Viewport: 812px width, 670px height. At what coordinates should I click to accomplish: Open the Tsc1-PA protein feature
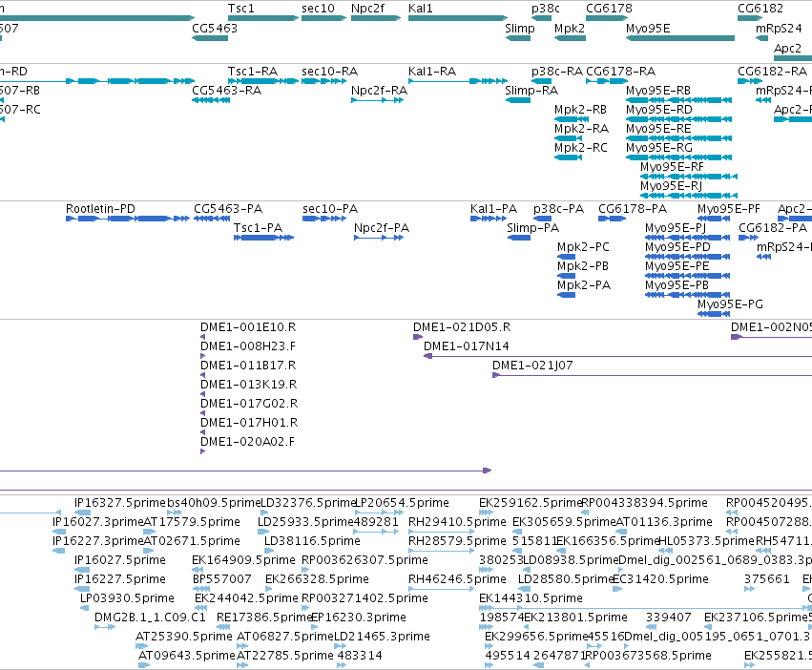(263, 238)
